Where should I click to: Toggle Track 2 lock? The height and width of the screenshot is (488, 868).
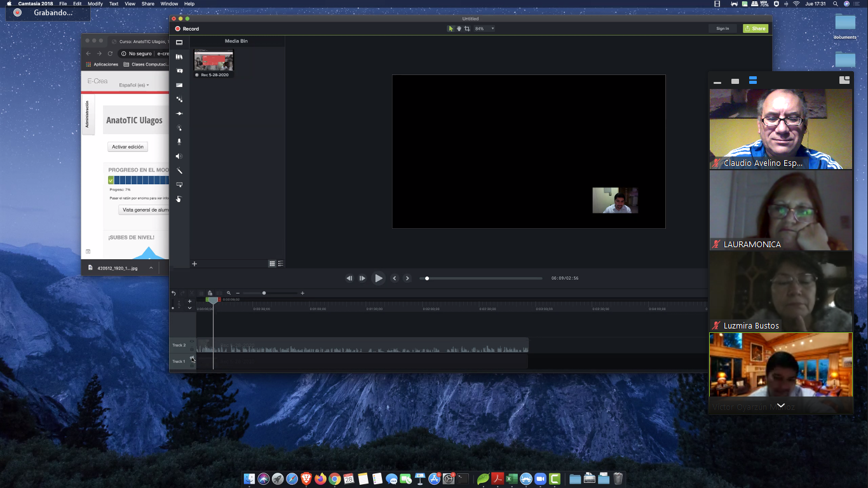coord(192,349)
